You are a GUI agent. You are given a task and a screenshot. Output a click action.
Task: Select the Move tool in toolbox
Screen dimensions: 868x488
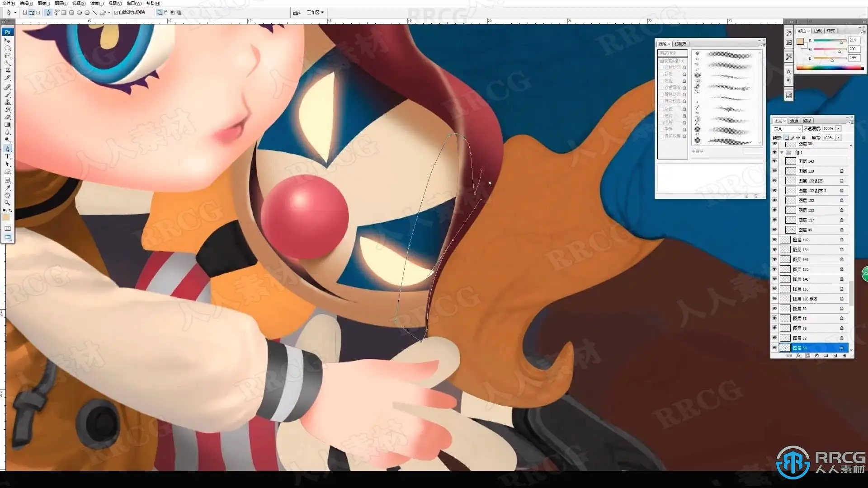tap(7, 40)
